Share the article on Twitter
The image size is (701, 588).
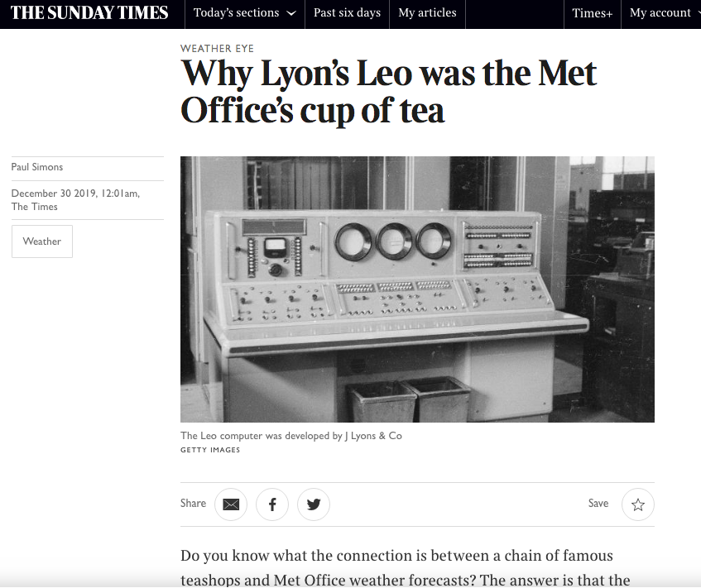tap(314, 504)
